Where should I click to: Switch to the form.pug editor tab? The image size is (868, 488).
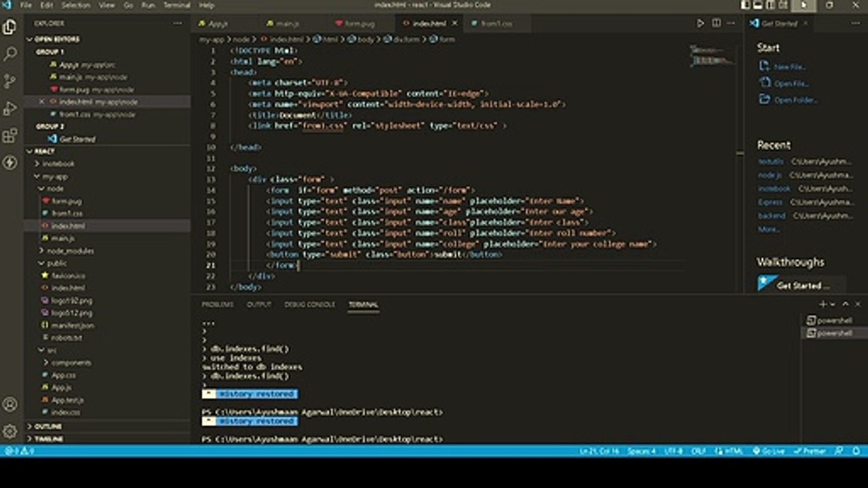[359, 23]
